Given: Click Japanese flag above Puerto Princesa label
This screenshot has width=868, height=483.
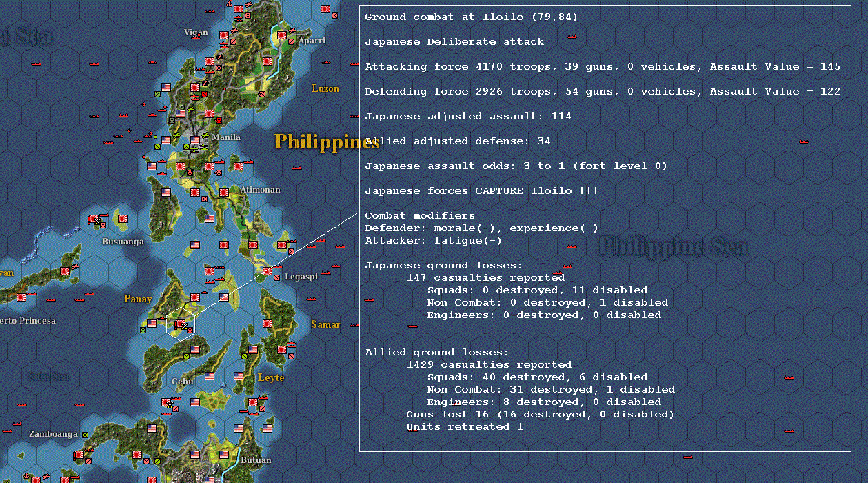Looking at the screenshot, I should pos(21,297).
